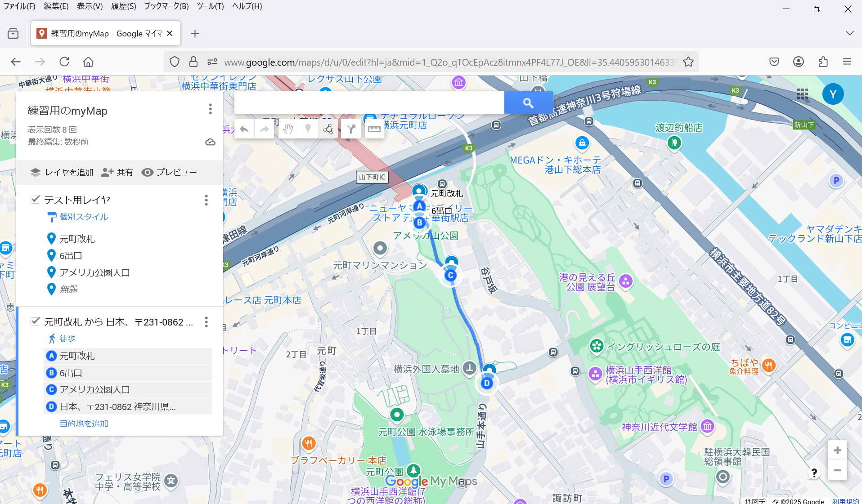Click the blue search button
Image resolution: width=862 pixels, height=504 pixels.
coord(528,103)
